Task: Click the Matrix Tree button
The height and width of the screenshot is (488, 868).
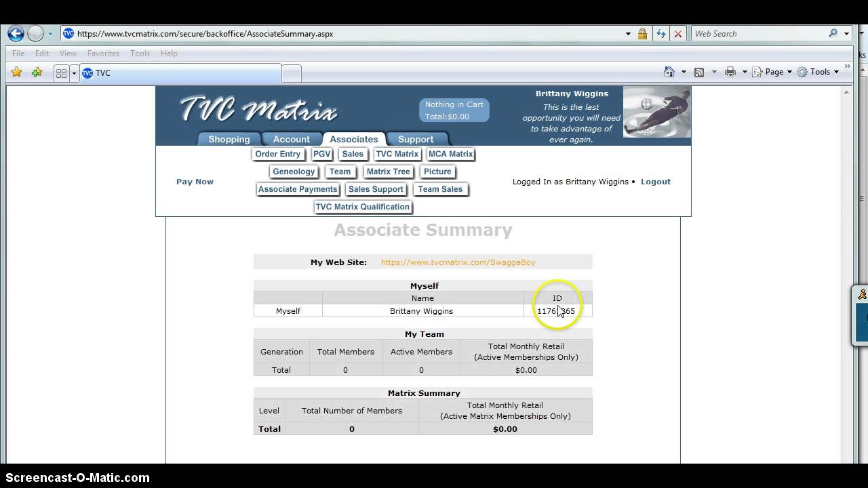Action: [x=389, y=171]
